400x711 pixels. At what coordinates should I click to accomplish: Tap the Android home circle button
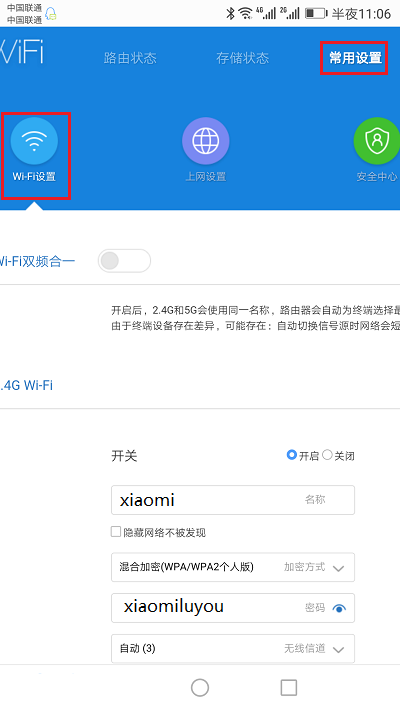(x=200, y=687)
